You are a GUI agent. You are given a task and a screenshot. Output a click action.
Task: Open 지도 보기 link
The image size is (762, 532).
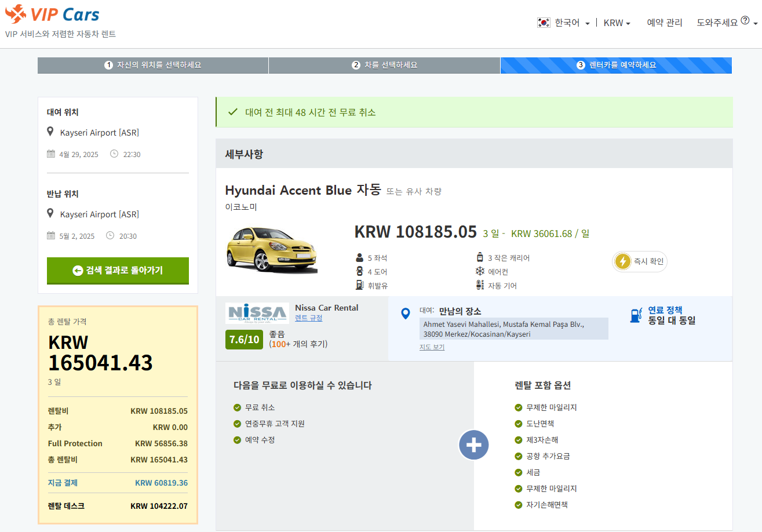[432, 347]
